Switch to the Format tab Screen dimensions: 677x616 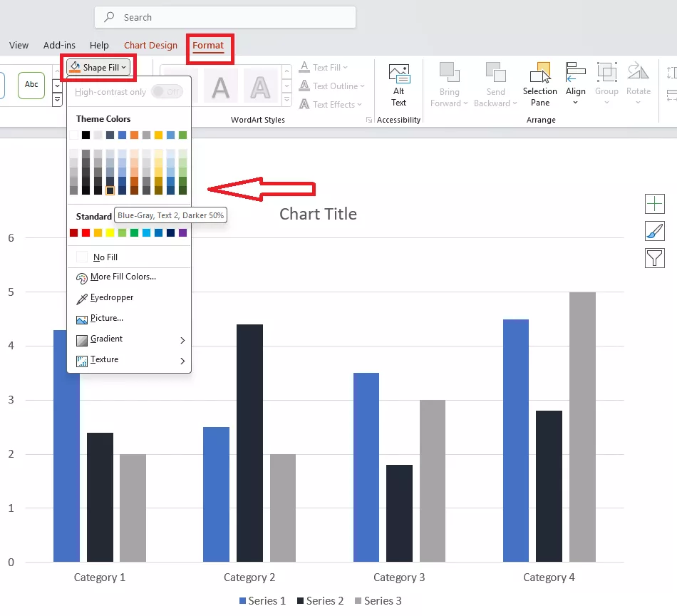[x=208, y=46]
